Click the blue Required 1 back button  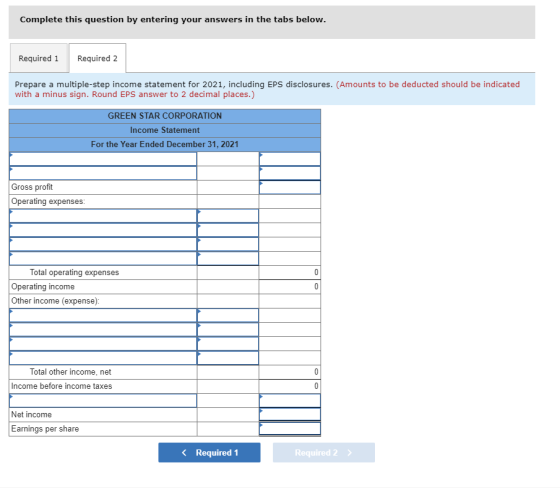209,453
